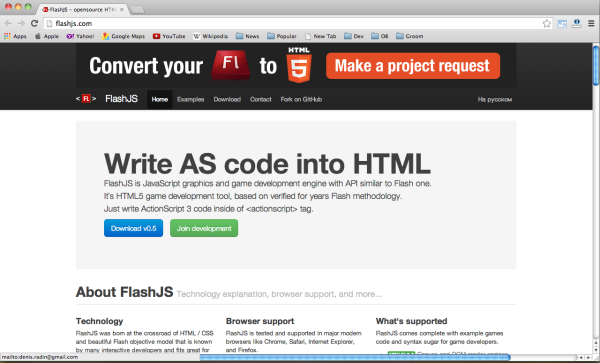Click the download extension icon in toolbar

pos(577,24)
